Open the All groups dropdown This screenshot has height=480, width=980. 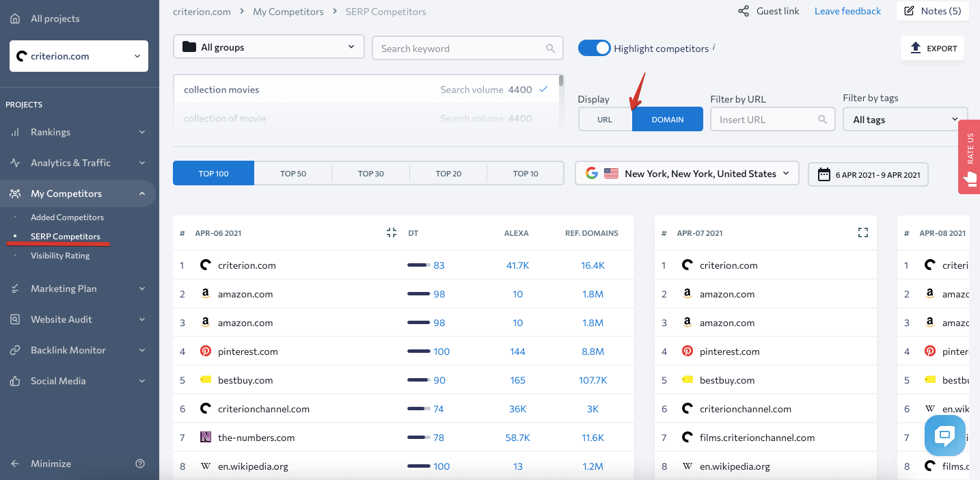pyautogui.click(x=269, y=47)
